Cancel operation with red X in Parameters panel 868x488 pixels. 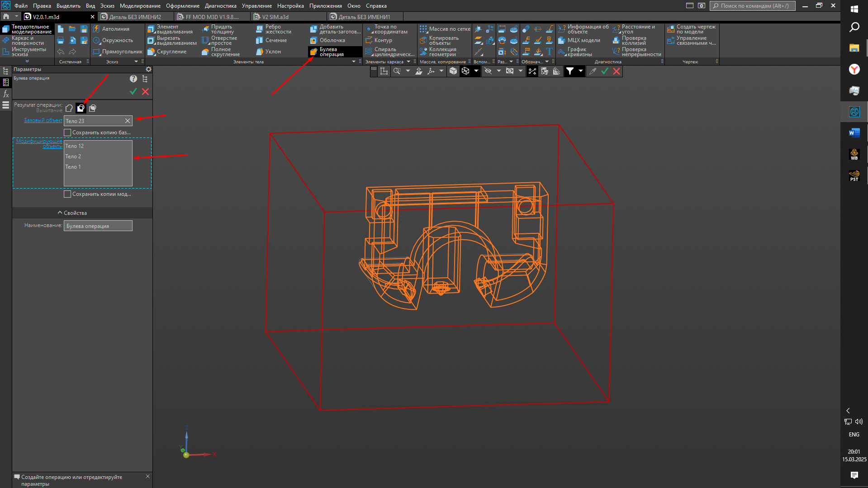[145, 91]
